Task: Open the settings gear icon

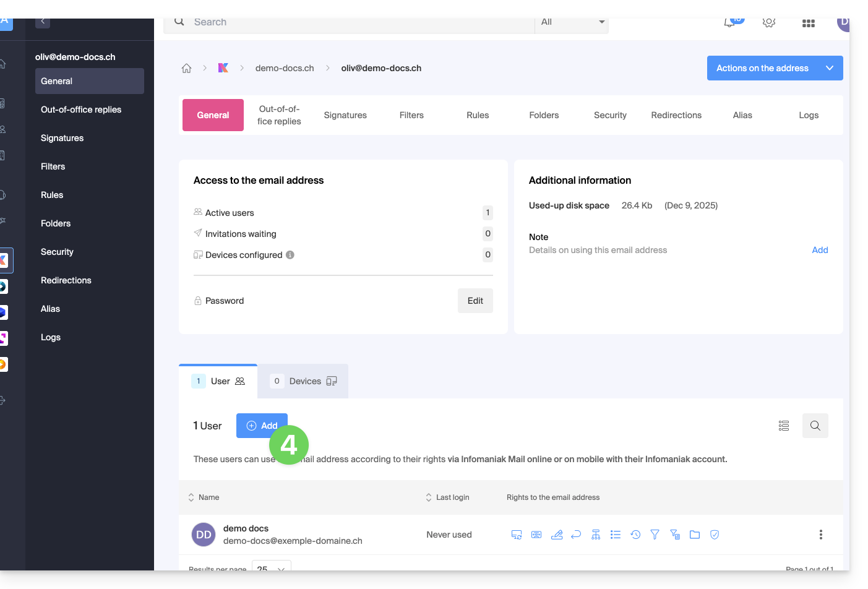Action: pos(769,23)
